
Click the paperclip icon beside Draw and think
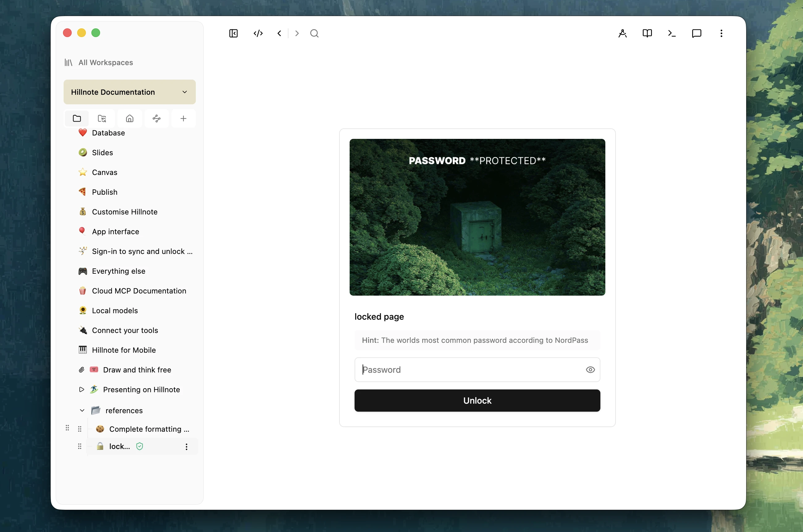82,370
